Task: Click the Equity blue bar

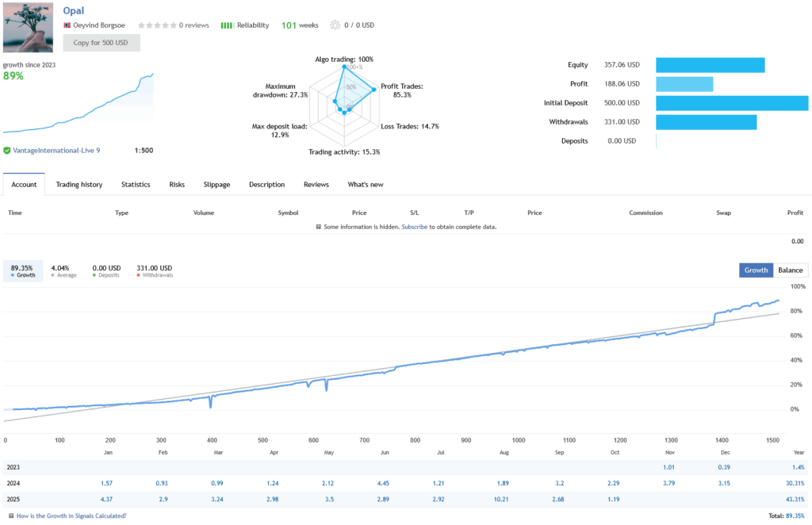Action: tap(710, 65)
